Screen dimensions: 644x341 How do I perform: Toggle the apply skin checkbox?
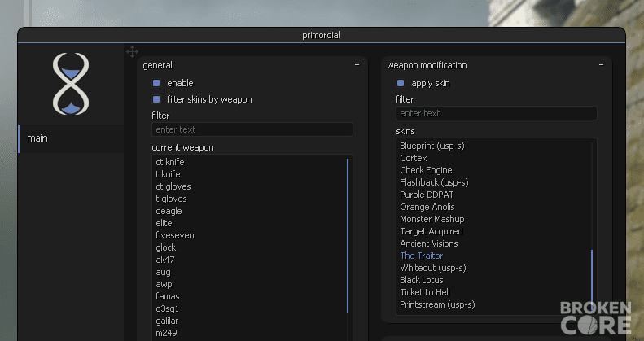click(x=401, y=83)
